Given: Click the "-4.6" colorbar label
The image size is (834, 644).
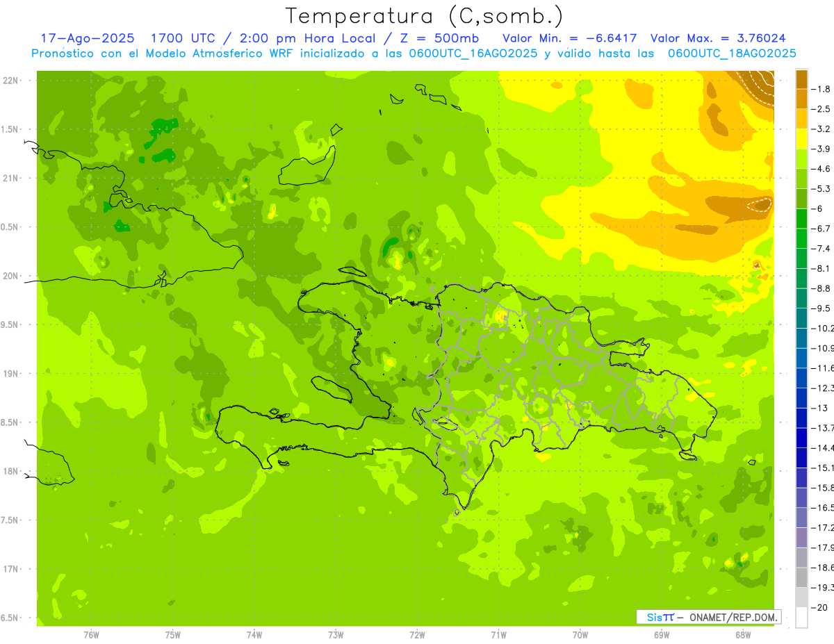Looking at the screenshot, I should coord(822,169).
